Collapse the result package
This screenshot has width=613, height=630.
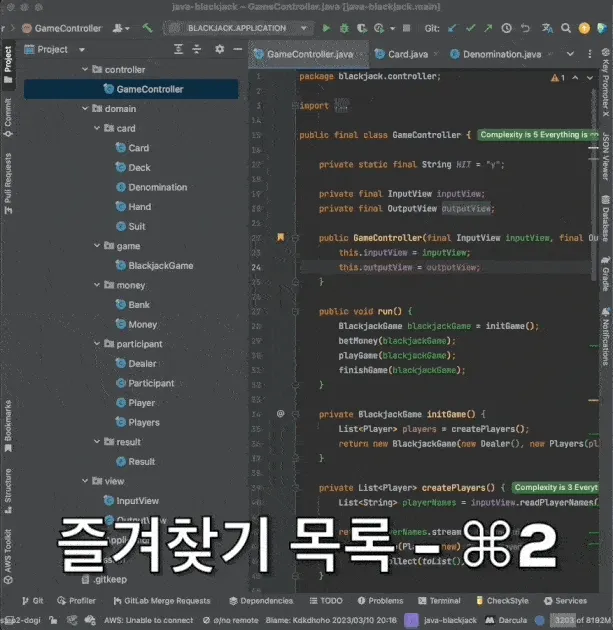(96, 442)
